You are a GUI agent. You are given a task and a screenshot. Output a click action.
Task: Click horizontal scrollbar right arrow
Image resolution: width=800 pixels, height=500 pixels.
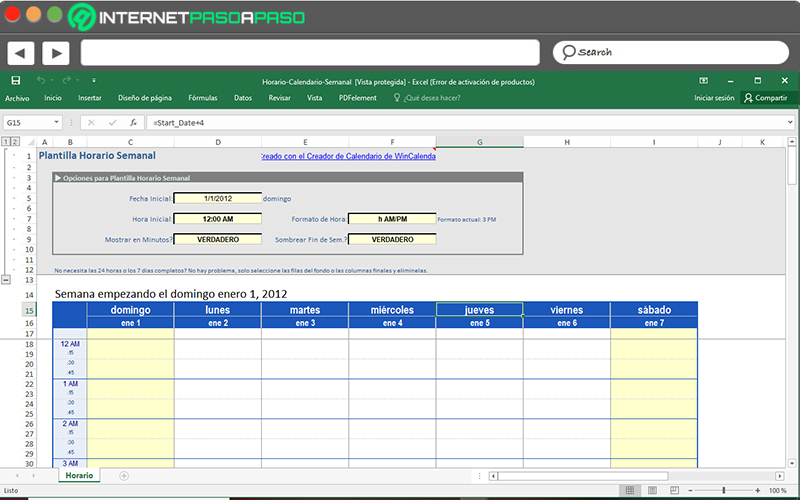(x=779, y=476)
